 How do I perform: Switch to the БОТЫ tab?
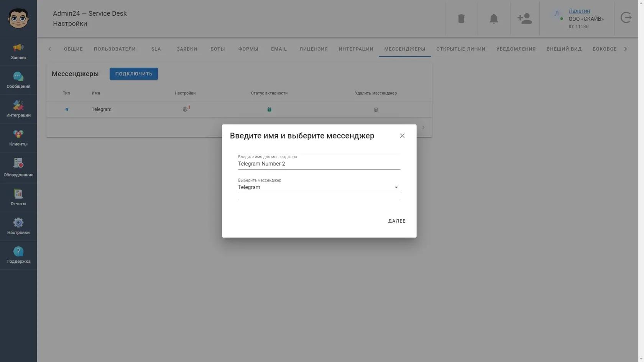[218, 49]
